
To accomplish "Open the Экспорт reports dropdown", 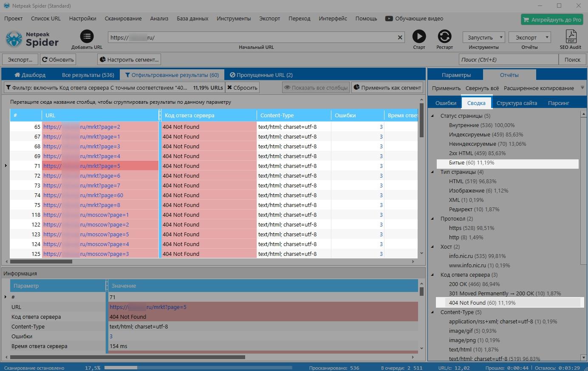I will pos(529,37).
